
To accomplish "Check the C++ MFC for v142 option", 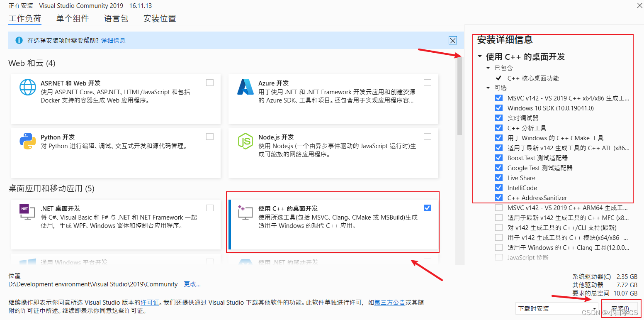I will click(499, 217).
